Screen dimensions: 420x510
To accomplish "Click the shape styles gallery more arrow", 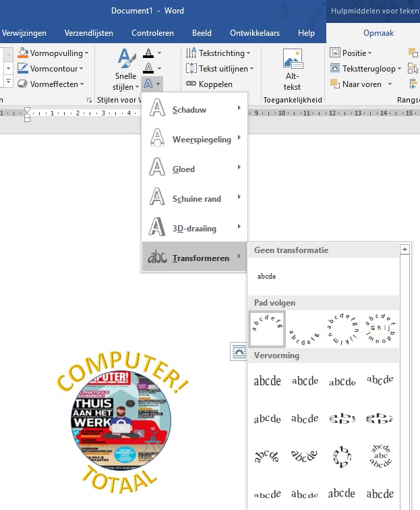I will coord(8,82).
